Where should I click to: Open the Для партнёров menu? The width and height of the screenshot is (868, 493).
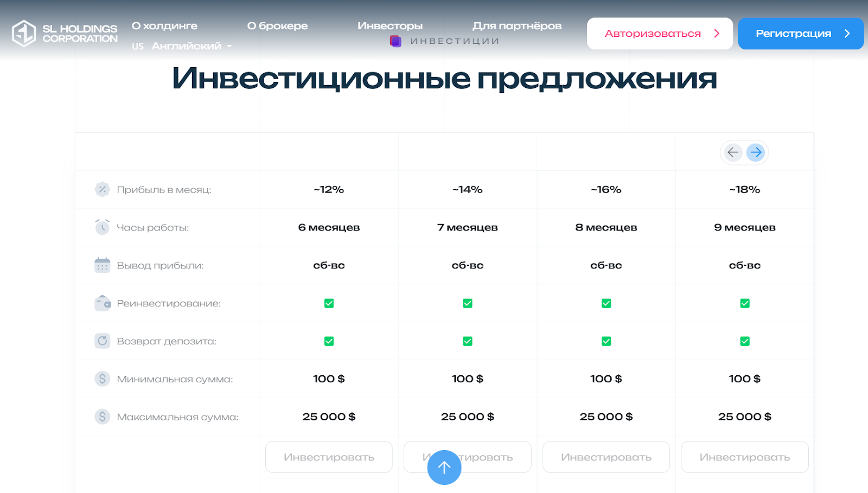pos(516,26)
